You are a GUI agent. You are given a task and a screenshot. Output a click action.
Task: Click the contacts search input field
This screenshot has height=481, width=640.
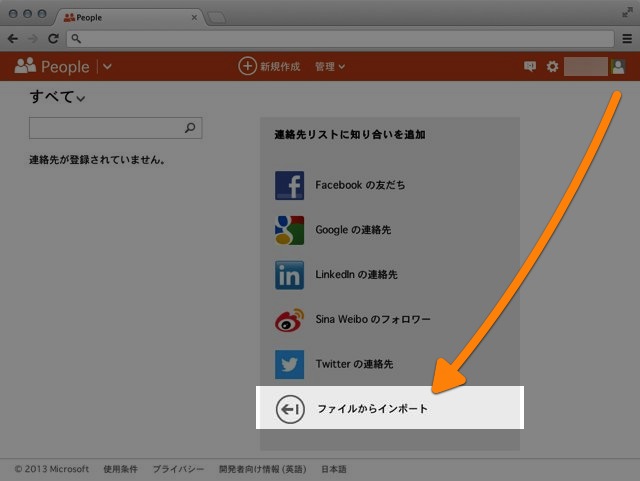tap(116, 128)
